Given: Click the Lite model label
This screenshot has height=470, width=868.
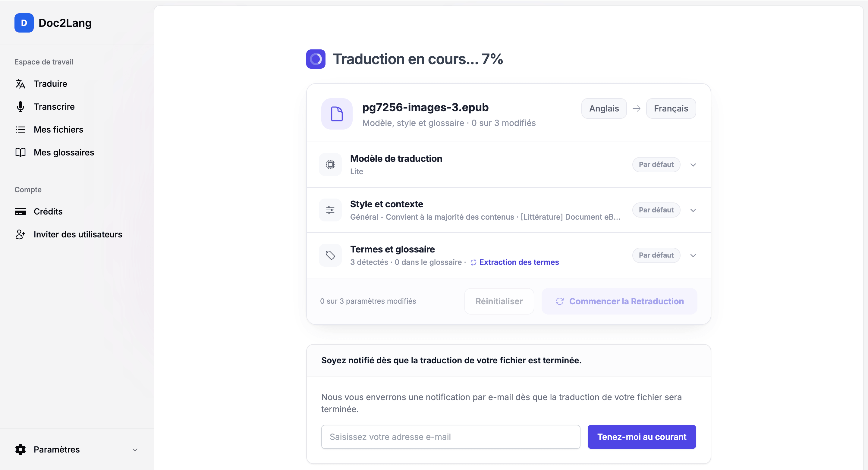Looking at the screenshot, I should (357, 171).
